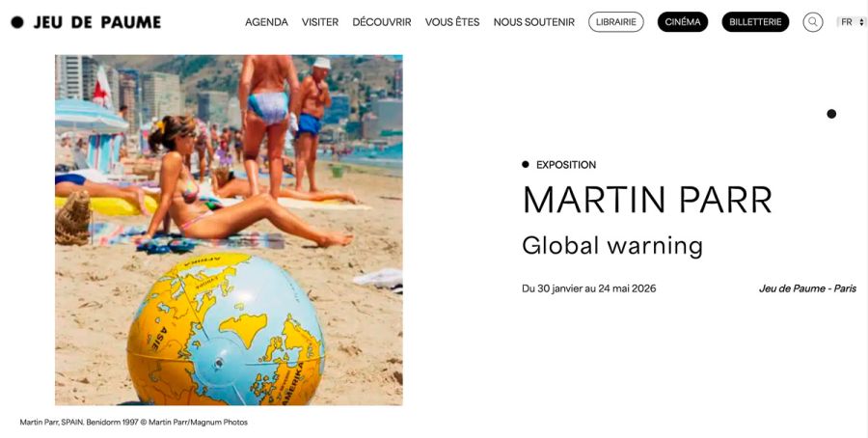Image resolution: width=868 pixels, height=438 pixels.
Task: Open the FR language dropdown
Action: click(851, 22)
